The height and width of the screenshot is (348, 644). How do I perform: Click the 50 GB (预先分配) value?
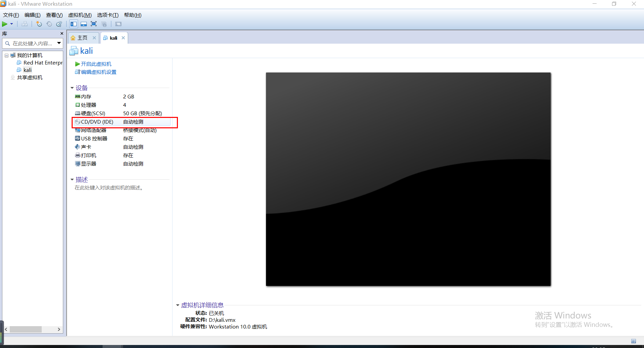[x=143, y=114]
